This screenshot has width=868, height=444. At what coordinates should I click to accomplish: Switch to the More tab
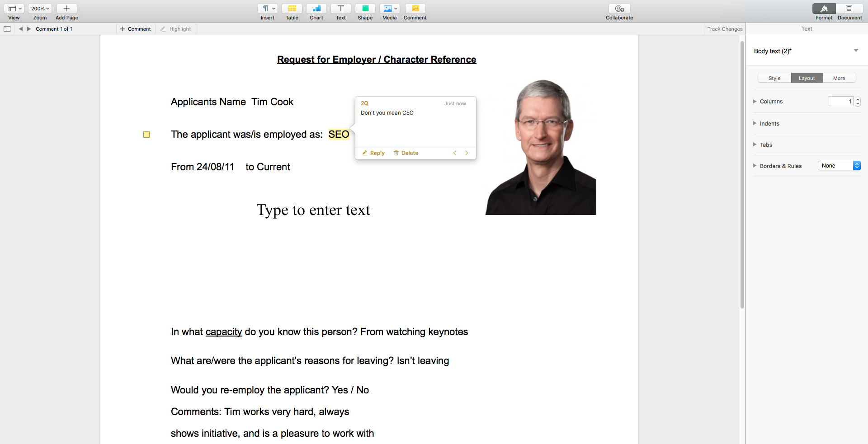839,78
